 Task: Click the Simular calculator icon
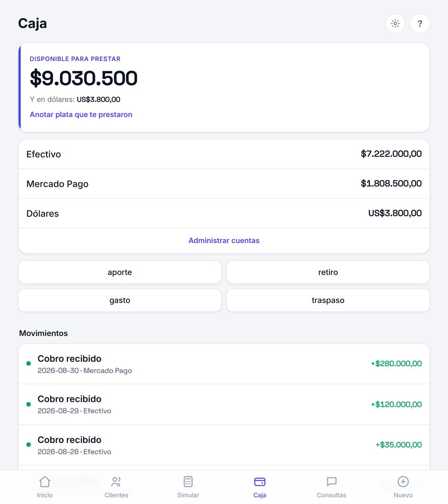click(x=188, y=482)
